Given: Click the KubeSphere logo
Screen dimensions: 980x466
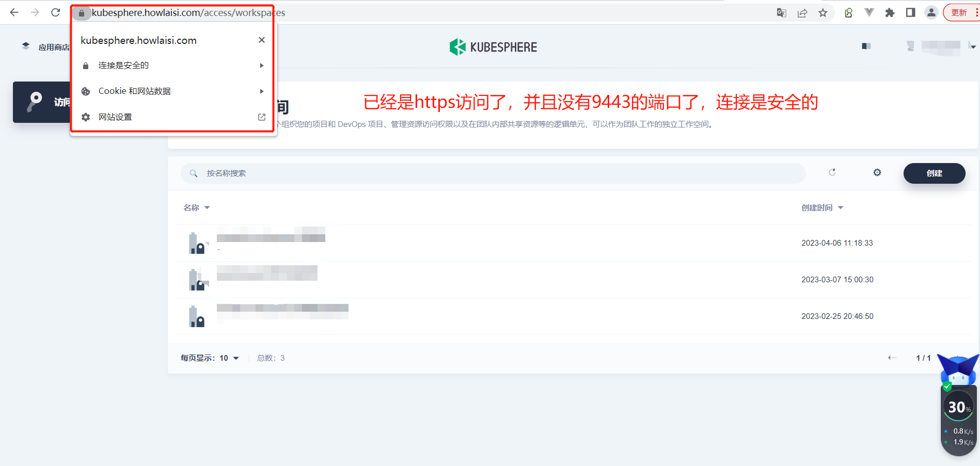Looking at the screenshot, I should pyautogui.click(x=493, y=47).
